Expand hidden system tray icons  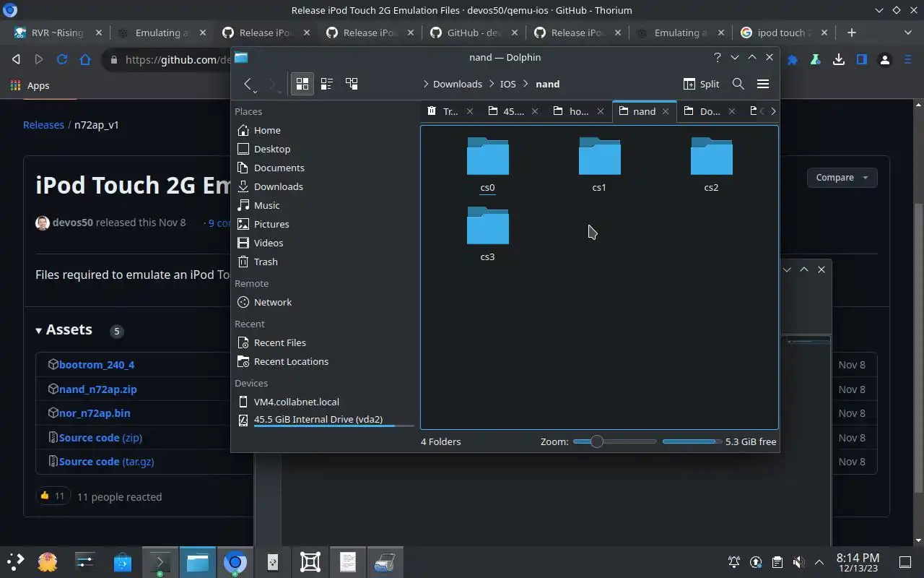[819, 562]
